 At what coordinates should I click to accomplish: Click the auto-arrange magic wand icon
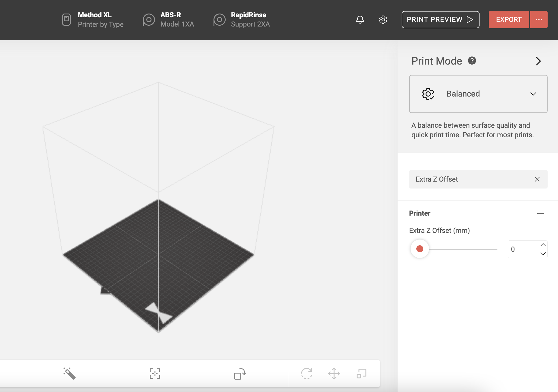70,374
